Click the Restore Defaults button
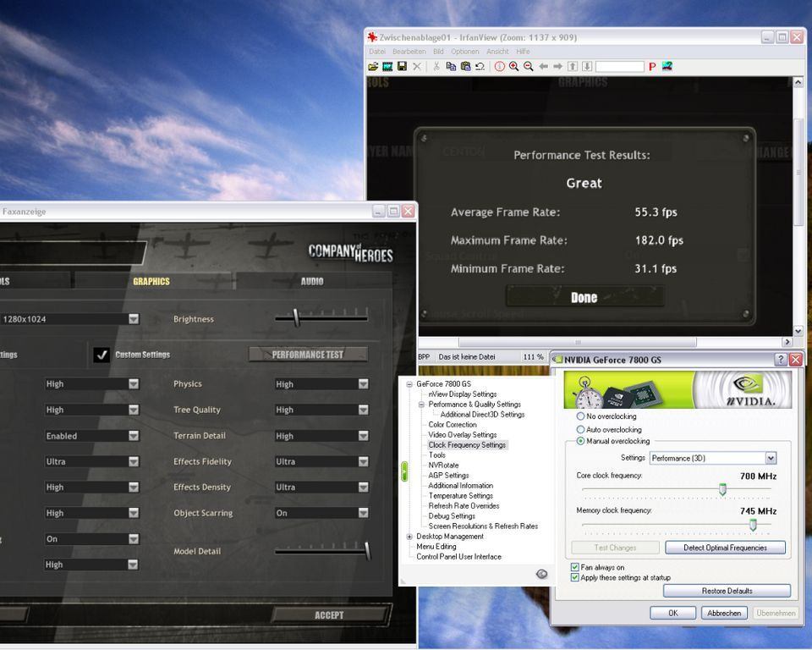This screenshot has height=650, width=812. pyautogui.click(x=727, y=591)
